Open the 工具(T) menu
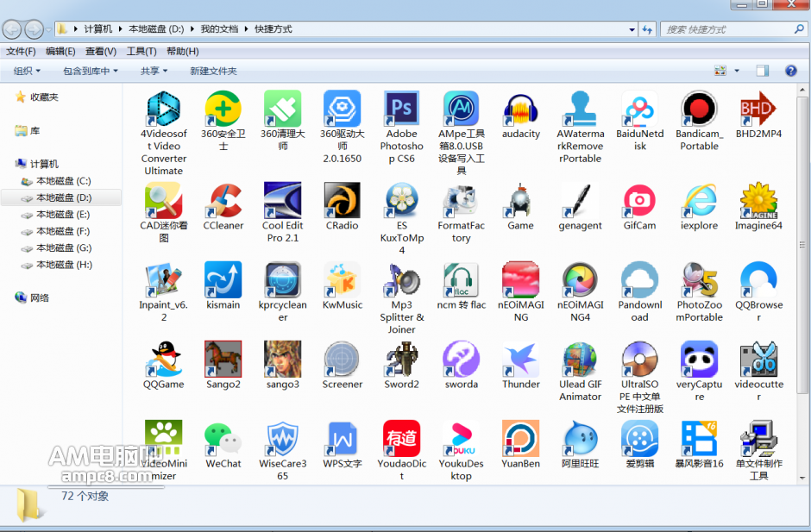Image resolution: width=811 pixels, height=532 pixels. click(141, 51)
